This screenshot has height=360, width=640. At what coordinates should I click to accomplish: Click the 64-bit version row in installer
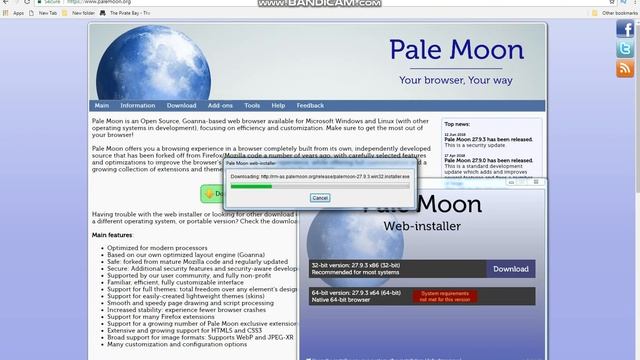coord(422,296)
